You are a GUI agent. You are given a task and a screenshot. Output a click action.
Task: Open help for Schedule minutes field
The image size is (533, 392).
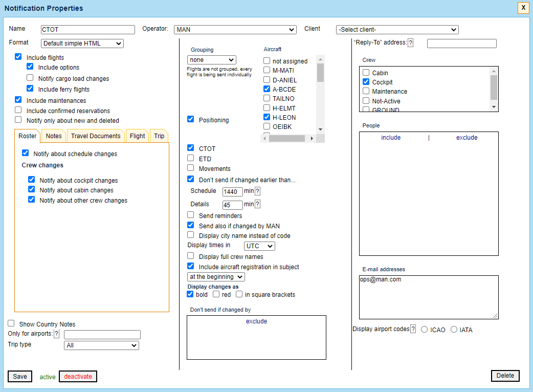coord(258,191)
